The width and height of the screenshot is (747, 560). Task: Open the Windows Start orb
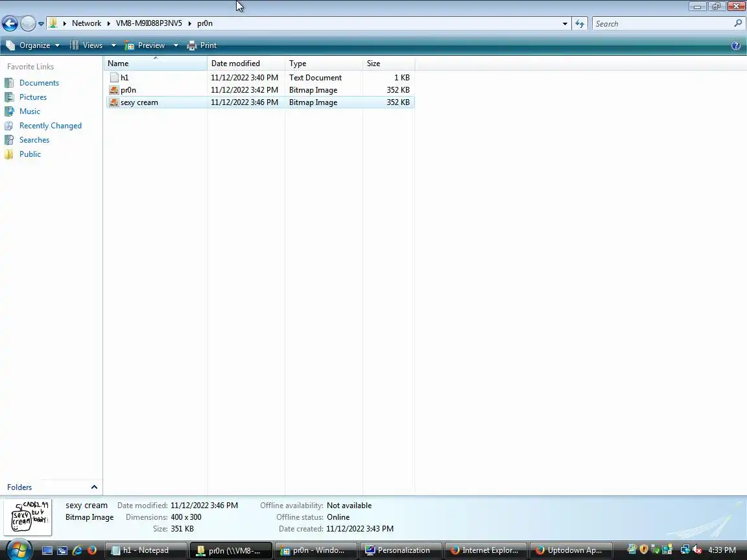point(19,550)
